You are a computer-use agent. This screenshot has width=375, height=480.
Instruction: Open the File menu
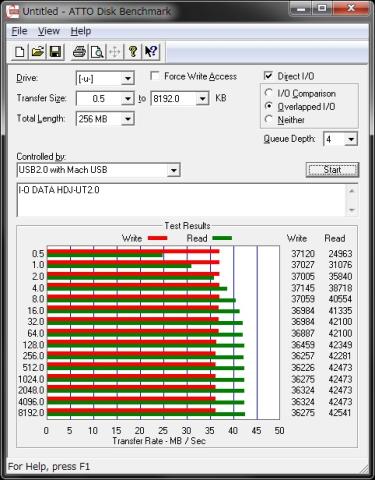pyautogui.click(x=19, y=31)
